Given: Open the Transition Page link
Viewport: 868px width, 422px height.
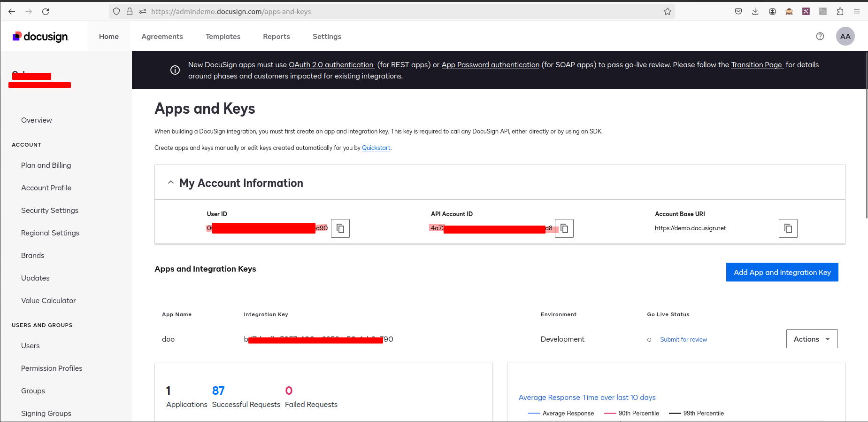Looking at the screenshot, I should (757, 65).
